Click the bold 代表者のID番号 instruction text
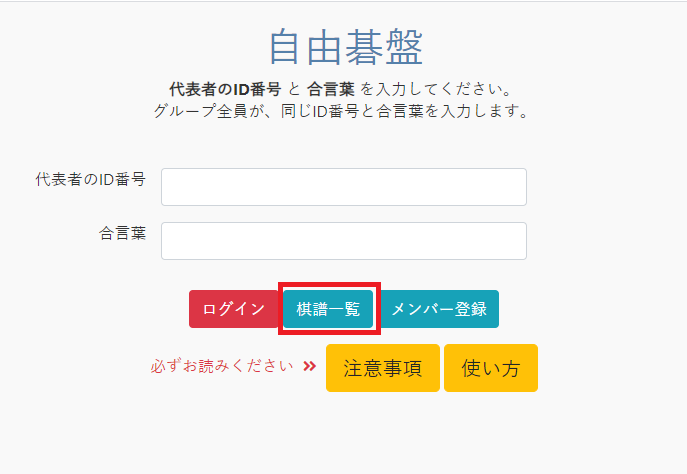Image resolution: width=687 pixels, height=474 pixels. (x=225, y=89)
